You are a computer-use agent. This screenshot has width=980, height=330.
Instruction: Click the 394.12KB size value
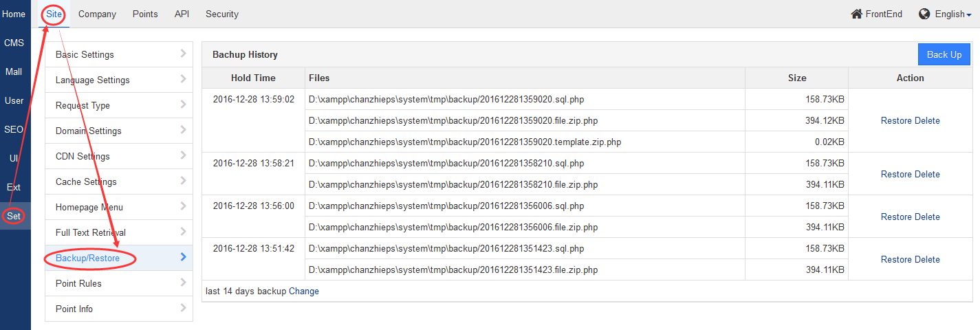825,120
